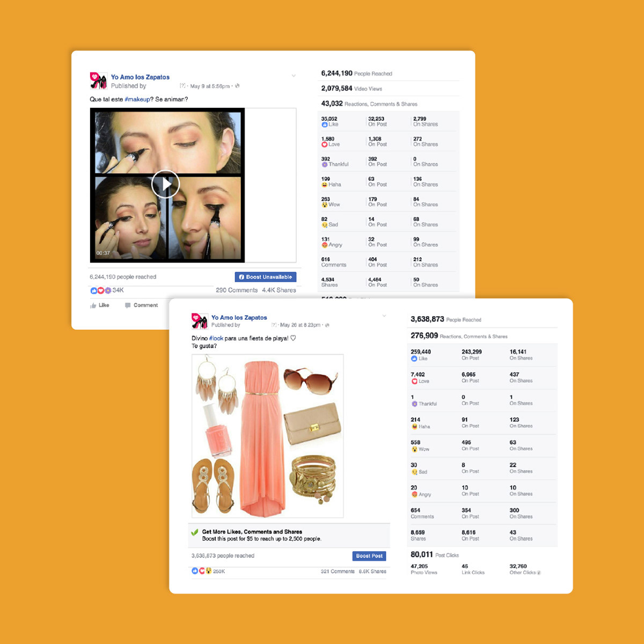Open audience globe selector near May 9
This screenshot has width=644, height=644.
237,86
